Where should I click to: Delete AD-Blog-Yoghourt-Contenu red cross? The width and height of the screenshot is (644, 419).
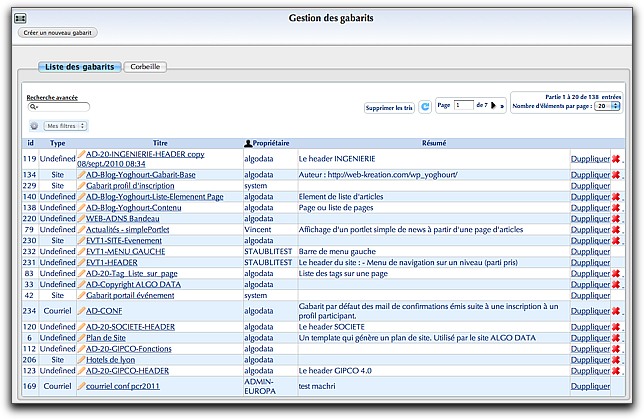[616, 207]
